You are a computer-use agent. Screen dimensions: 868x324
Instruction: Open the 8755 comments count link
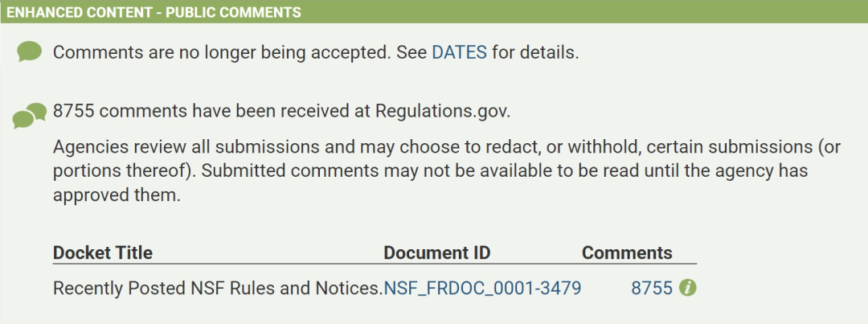click(x=652, y=288)
